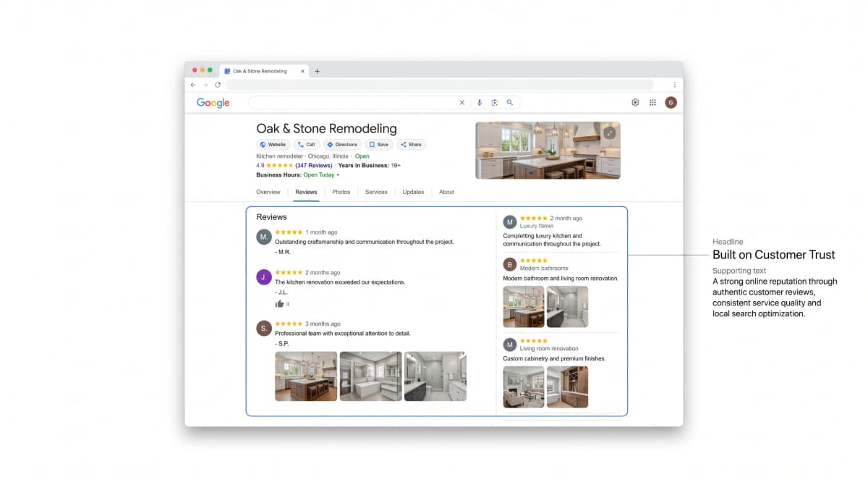Image resolution: width=868 pixels, height=485 pixels.
Task: Click the blue search magnifier icon
Action: click(510, 103)
